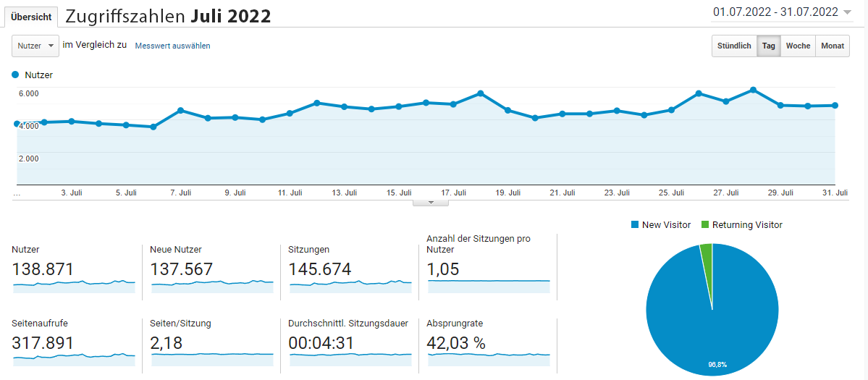Image resolution: width=868 pixels, height=380 pixels.
Task: Click the blue New Visitor legend swatch
Action: (x=635, y=225)
